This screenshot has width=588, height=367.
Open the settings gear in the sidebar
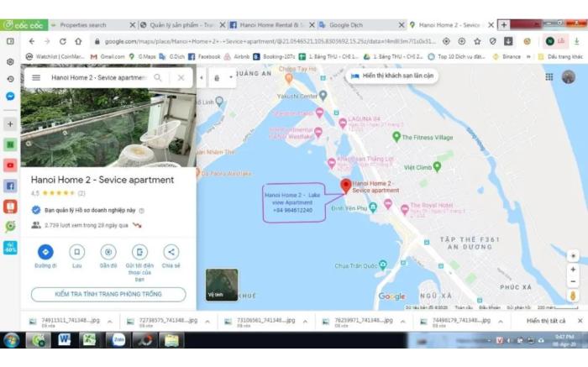(10, 61)
